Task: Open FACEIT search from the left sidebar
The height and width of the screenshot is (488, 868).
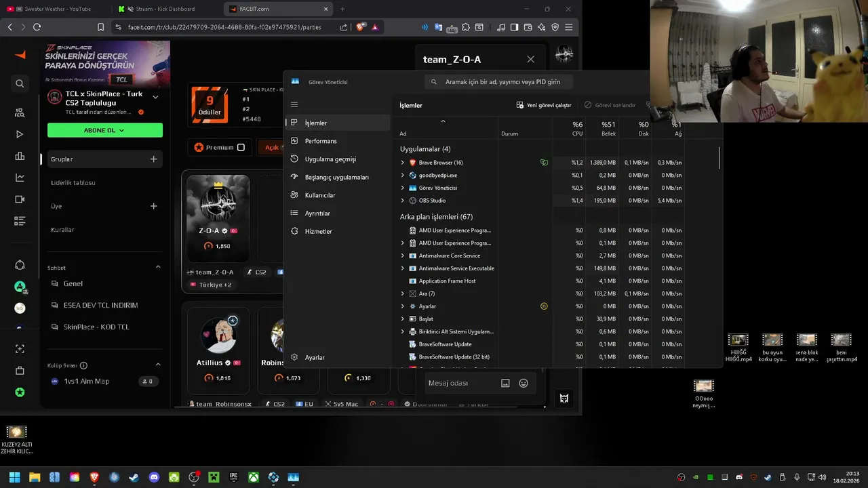Action: [20, 83]
